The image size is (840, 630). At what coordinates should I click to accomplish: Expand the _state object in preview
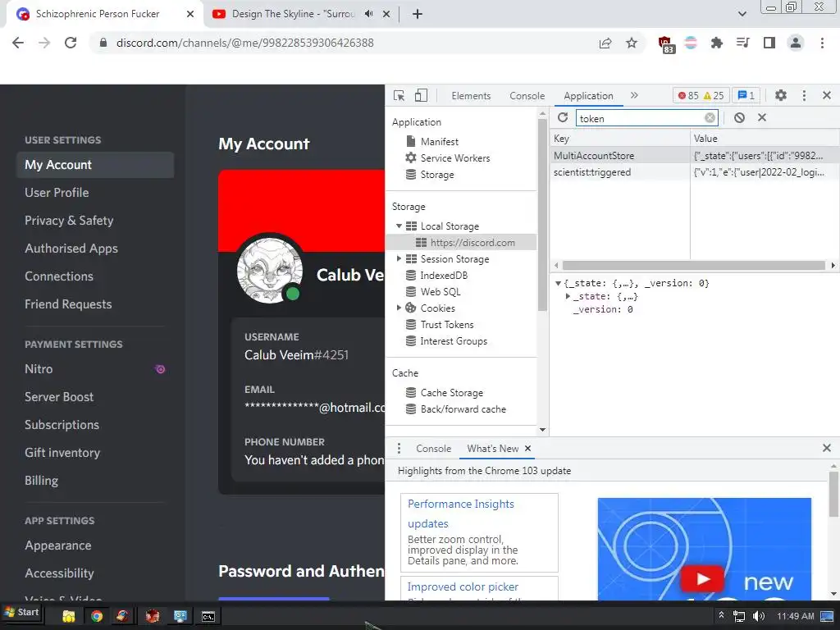[x=568, y=295]
